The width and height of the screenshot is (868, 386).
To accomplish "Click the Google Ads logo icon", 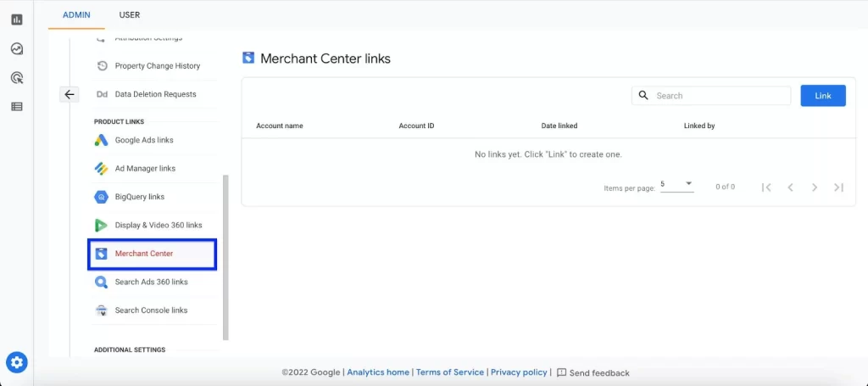I will [102, 140].
